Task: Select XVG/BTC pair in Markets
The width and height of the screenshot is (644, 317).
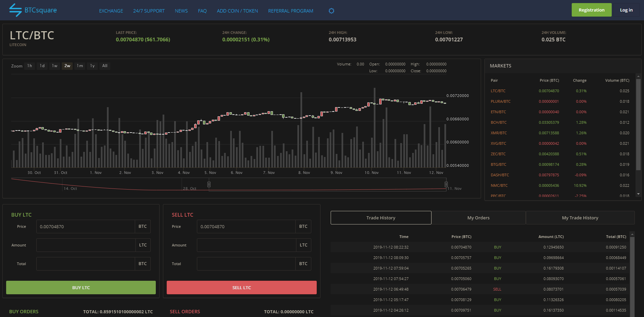Action: point(498,143)
